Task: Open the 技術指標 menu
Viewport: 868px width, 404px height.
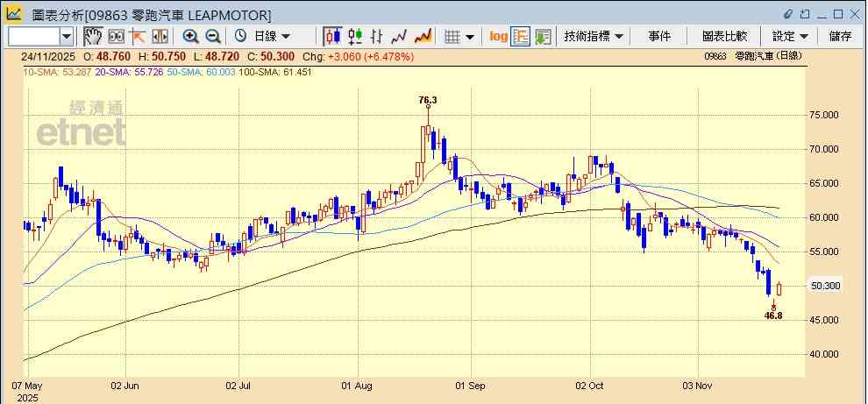Action: coord(594,36)
